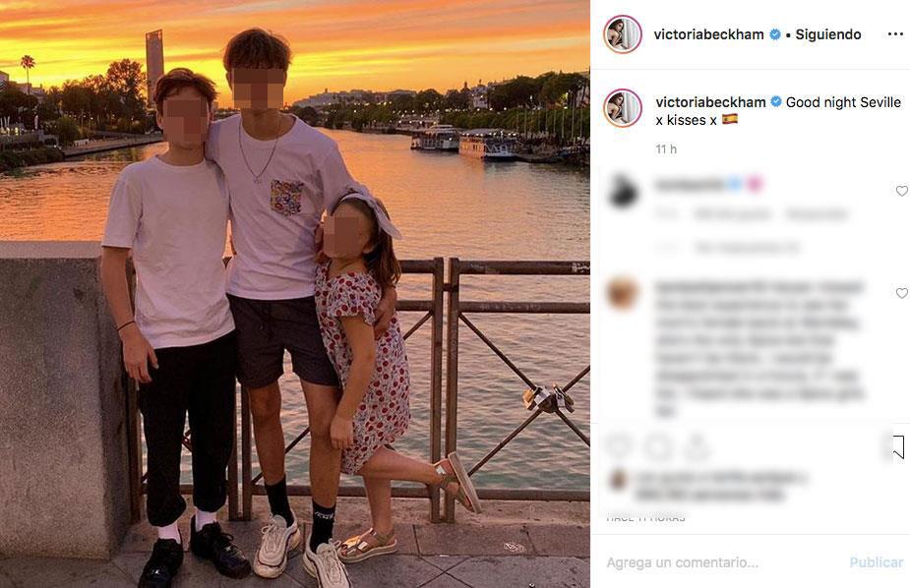
Task: Click the blurred like heart under the comments
Action: tap(619, 447)
